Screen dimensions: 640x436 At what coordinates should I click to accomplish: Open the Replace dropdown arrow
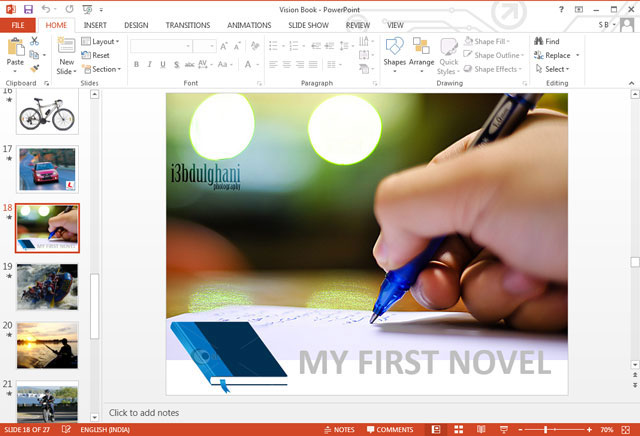tap(578, 55)
